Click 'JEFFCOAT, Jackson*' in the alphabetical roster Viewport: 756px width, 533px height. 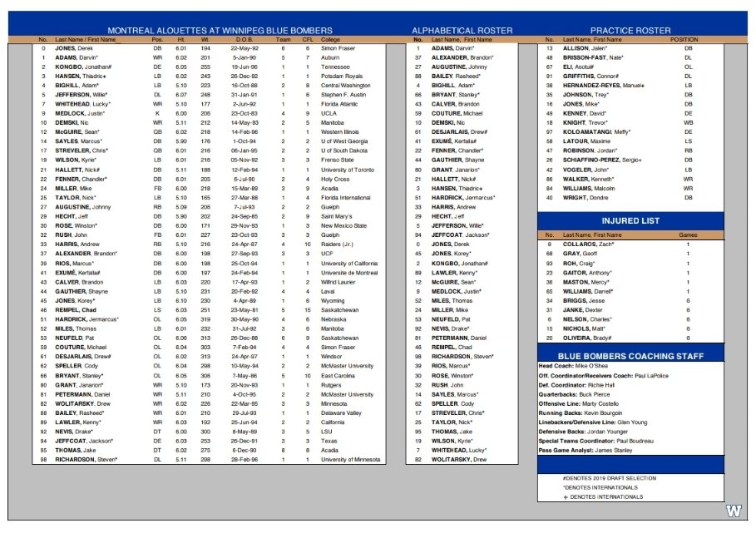click(461, 234)
